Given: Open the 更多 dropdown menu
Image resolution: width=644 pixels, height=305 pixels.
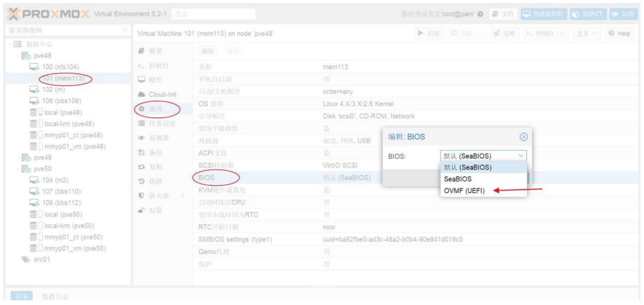Looking at the screenshot, I should 587,33.
